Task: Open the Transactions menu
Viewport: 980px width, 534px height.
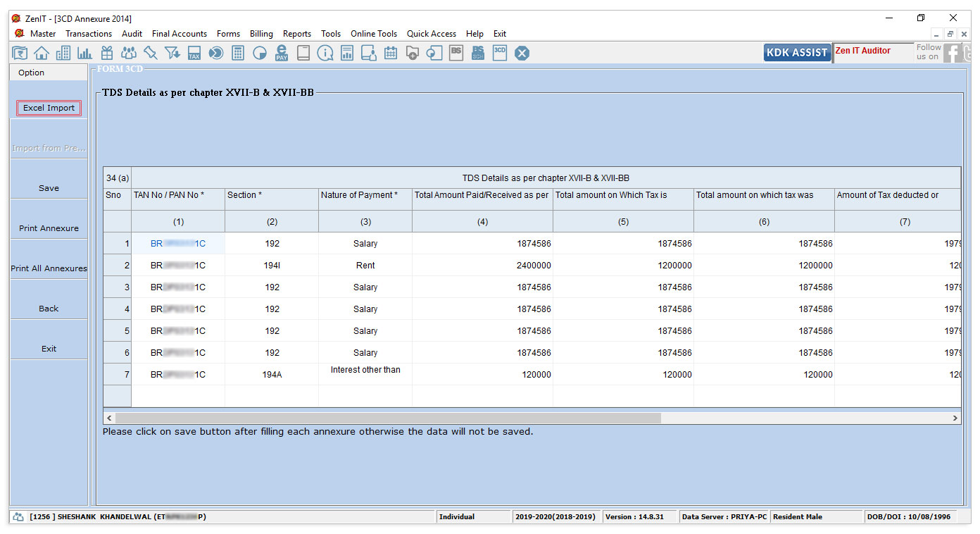Action: point(89,34)
